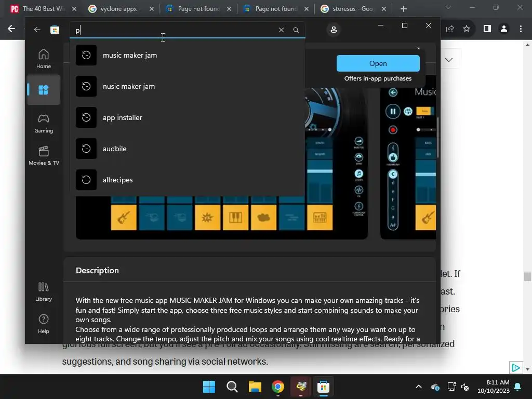Click Chrome's back navigation arrow
532x399 pixels.
pyautogui.click(x=11, y=29)
